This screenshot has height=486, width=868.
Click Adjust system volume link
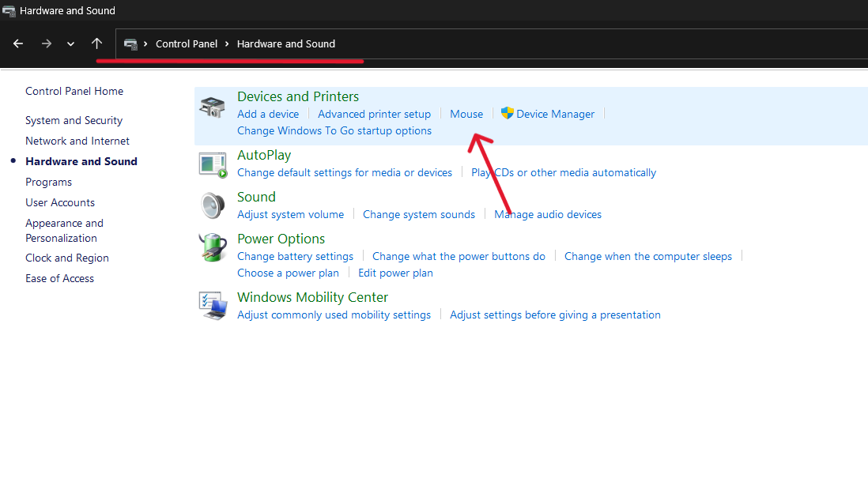pos(290,214)
